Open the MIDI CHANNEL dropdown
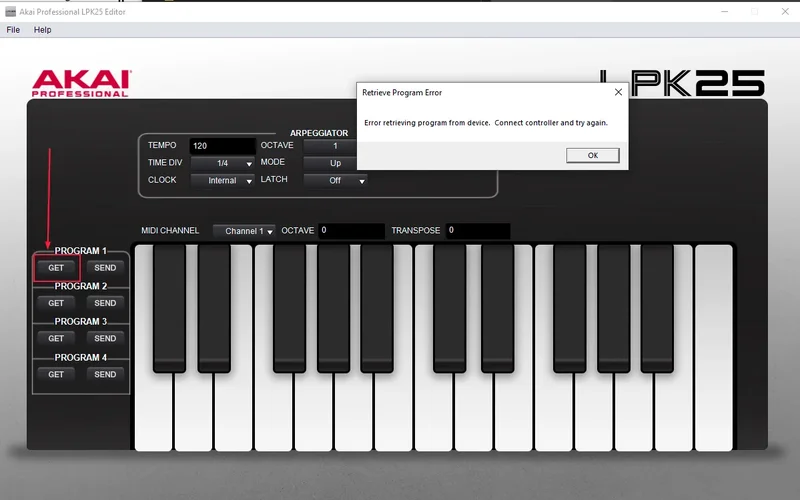The width and height of the screenshot is (800, 500). click(x=244, y=231)
